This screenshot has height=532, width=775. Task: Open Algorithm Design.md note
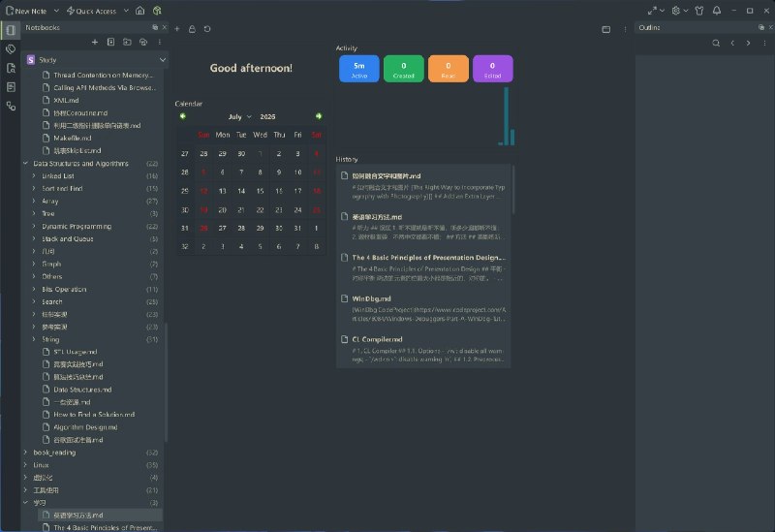pos(85,427)
